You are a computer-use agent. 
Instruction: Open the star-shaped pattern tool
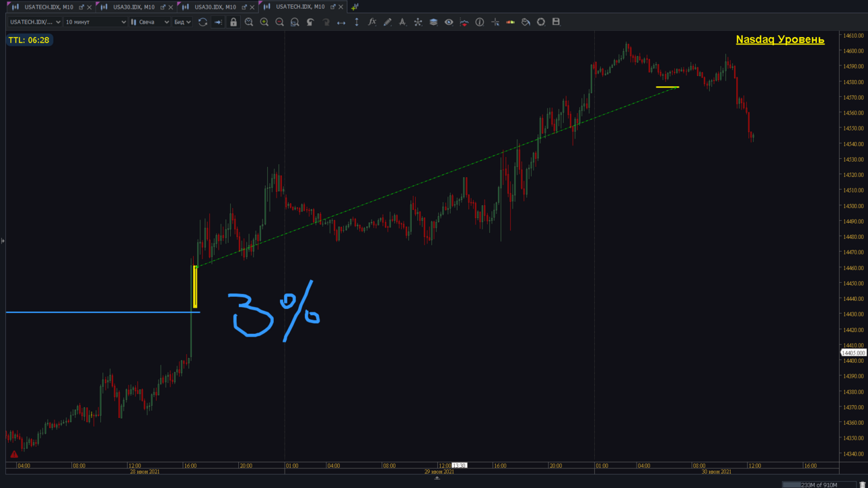(x=418, y=22)
